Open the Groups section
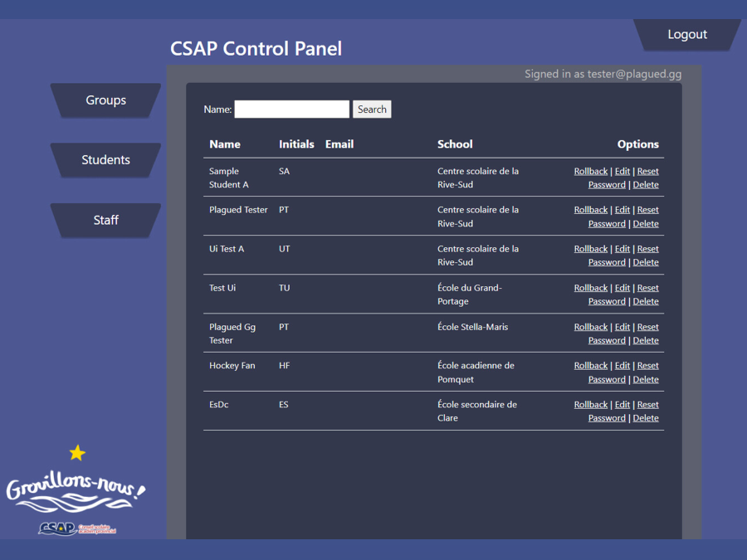The height and width of the screenshot is (560, 747). pos(105,100)
